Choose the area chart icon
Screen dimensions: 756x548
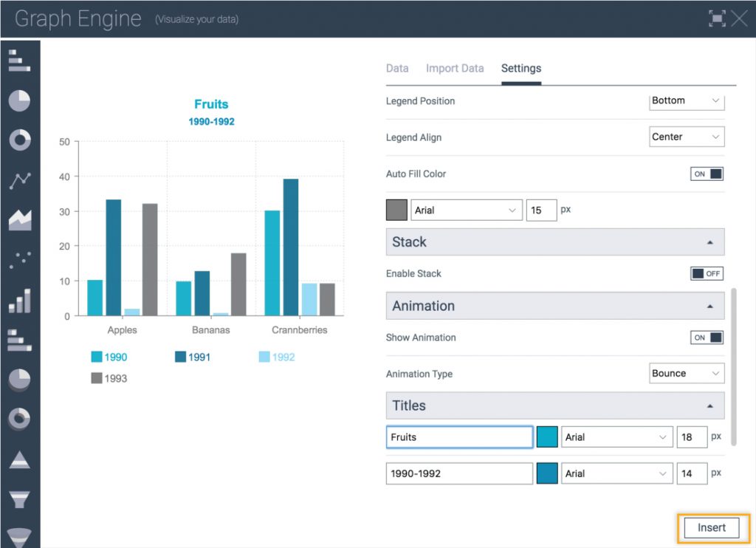[x=19, y=219]
